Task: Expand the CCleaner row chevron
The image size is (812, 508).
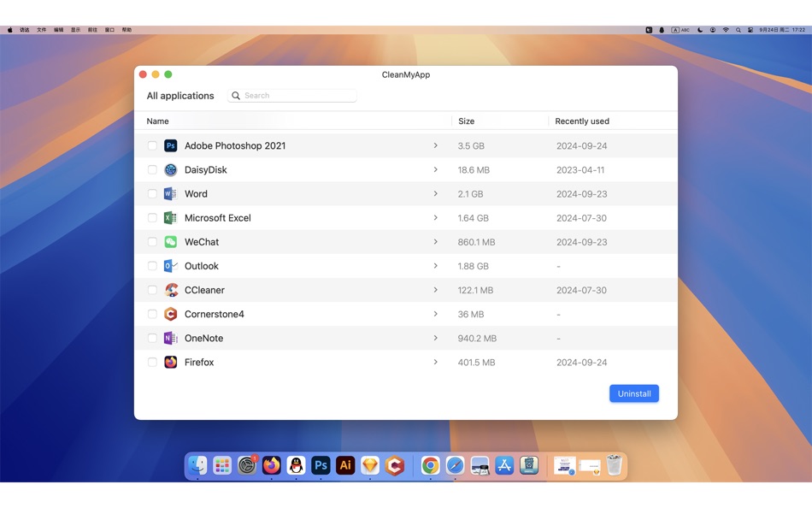Action: pos(436,290)
